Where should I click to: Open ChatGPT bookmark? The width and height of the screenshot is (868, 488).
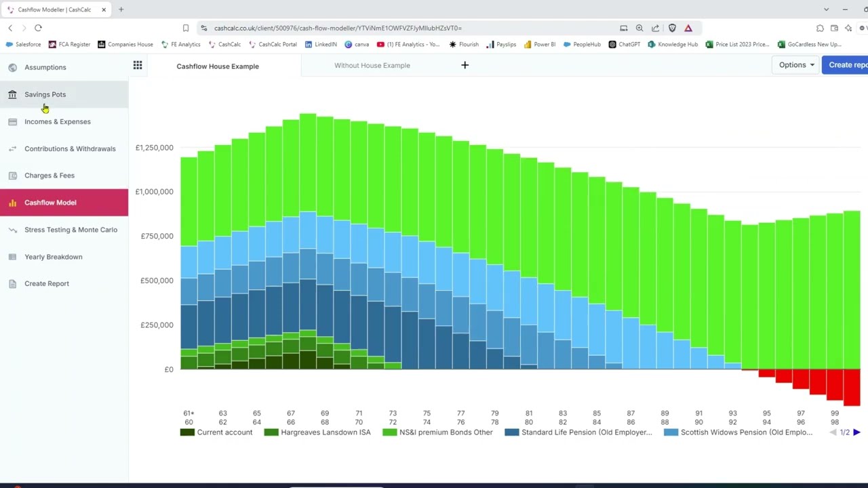(625, 44)
